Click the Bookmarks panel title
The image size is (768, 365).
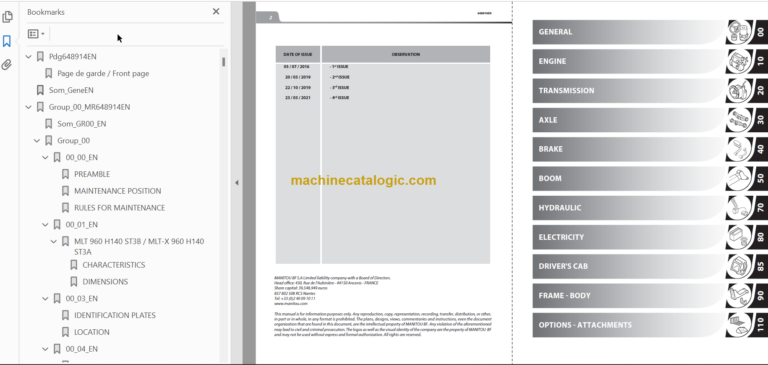coord(46,12)
